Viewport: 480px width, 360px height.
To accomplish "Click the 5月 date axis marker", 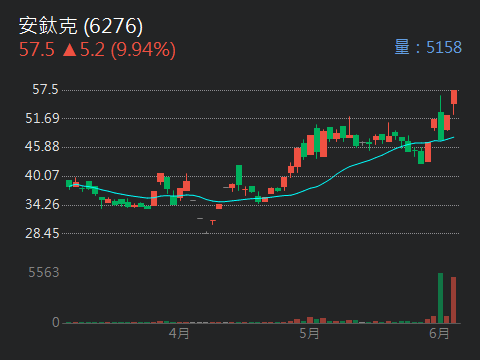I will [309, 333].
